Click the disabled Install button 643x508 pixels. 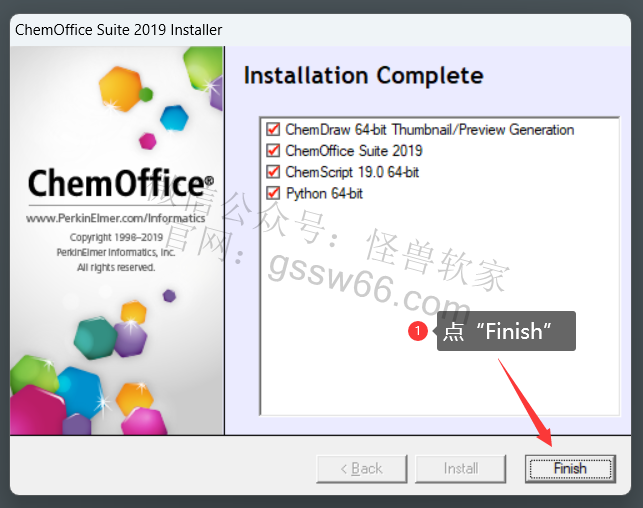click(x=461, y=469)
